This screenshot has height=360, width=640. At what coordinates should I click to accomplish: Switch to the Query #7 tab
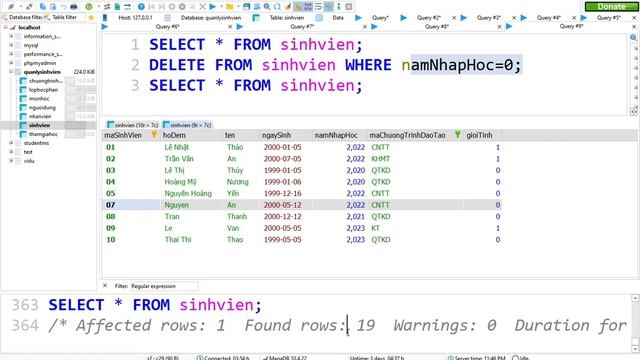pyautogui.click(x=302, y=27)
